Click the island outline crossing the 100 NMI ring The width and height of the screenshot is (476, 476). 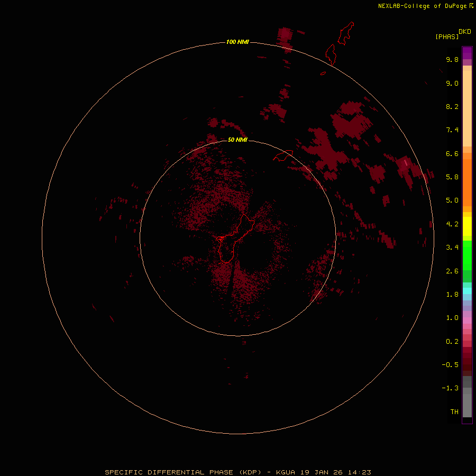click(x=331, y=54)
